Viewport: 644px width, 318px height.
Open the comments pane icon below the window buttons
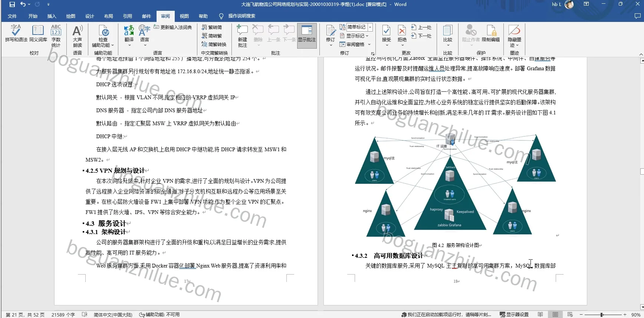click(x=637, y=16)
